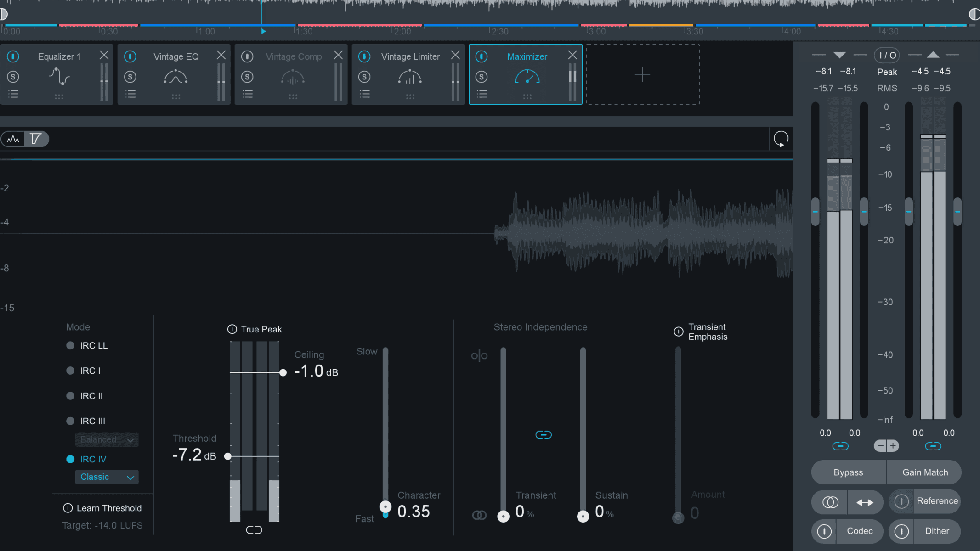The height and width of the screenshot is (551, 980).
Task: Switch to gain reduction trace view icon
Action: click(36, 139)
